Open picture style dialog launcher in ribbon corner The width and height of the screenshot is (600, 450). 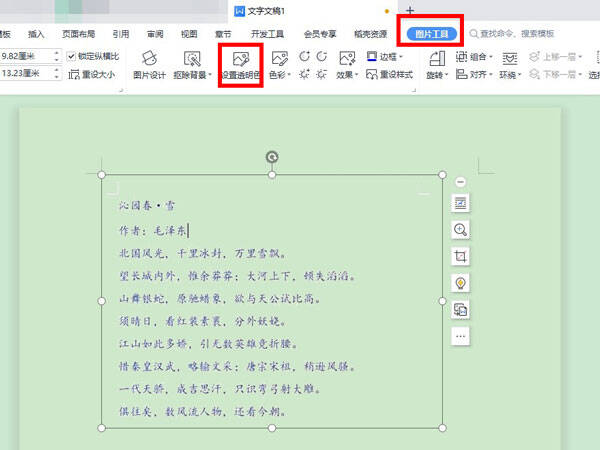414,90
